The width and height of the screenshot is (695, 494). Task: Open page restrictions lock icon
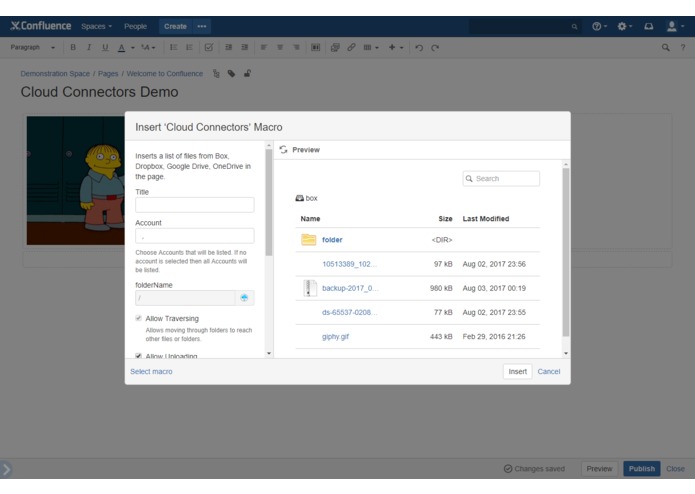point(247,74)
